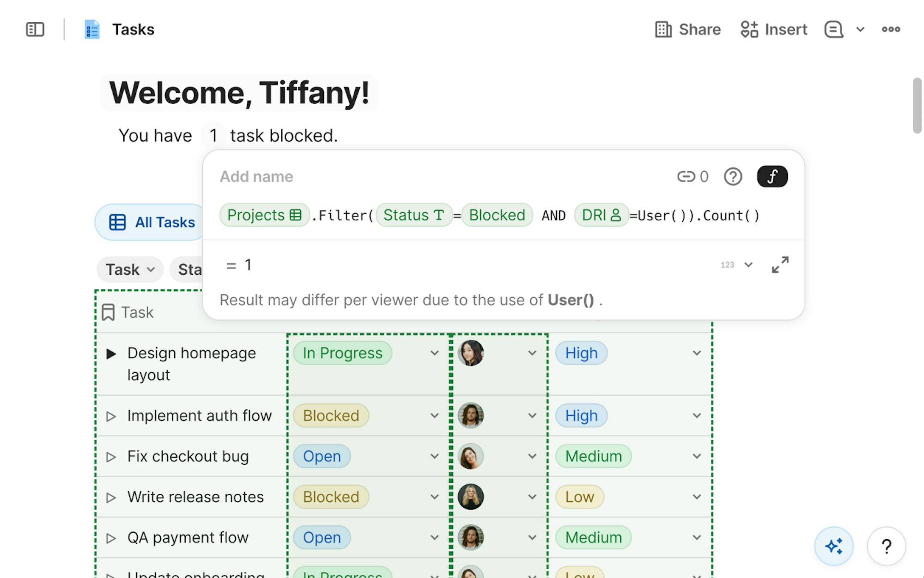Viewport: 924px width, 578px height.
Task: Click the Insert button
Action: coord(774,30)
